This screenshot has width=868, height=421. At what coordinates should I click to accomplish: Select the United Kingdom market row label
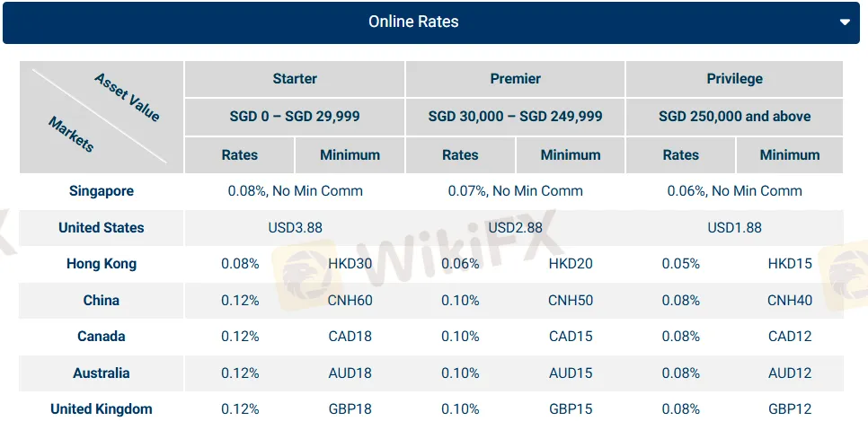pos(101,409)
